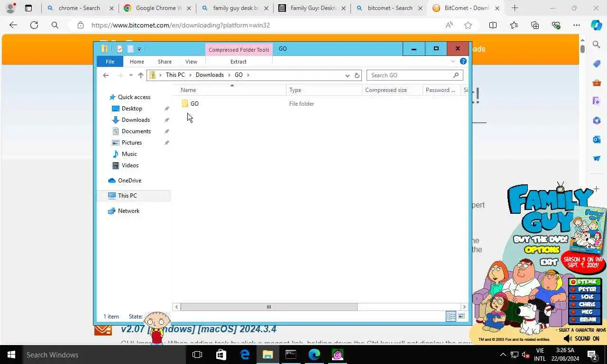Image resolution: width=607 pixels, height=364 pixels.
Task: Open recent locations dropdown arrow
Action: click(x=131, y=75)
